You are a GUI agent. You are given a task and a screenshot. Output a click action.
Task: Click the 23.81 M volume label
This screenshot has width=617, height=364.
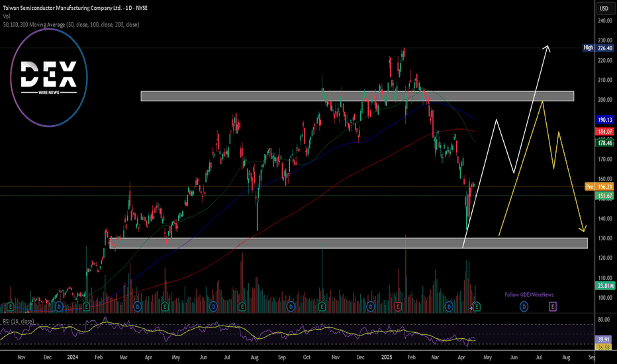point(605,286)
